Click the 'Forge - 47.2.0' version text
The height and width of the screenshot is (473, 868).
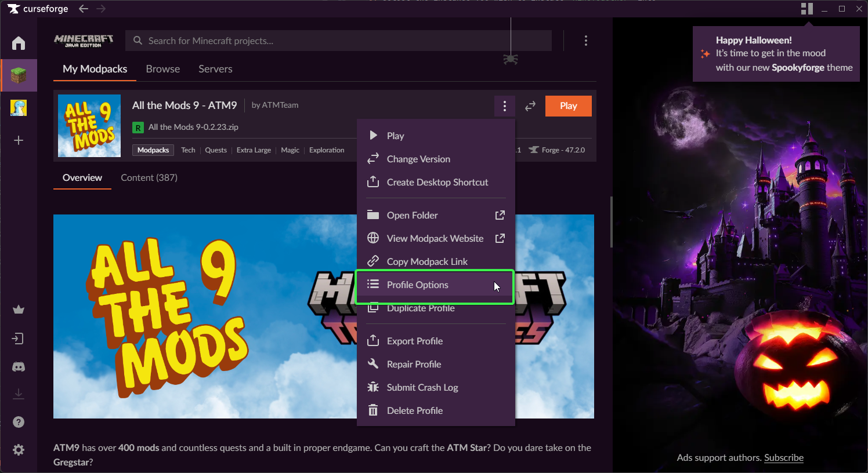pos(563,150)
